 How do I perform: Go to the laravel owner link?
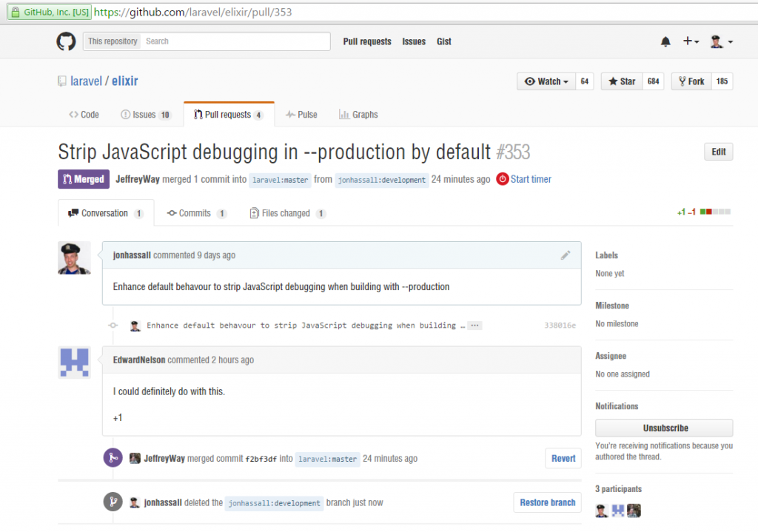coord(86,81)
